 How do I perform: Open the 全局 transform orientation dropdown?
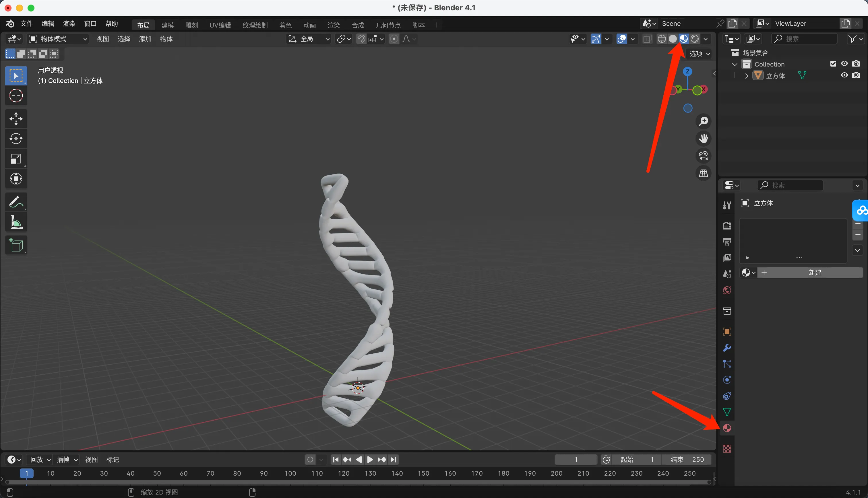pyautogui.click(x=309, y=39)
